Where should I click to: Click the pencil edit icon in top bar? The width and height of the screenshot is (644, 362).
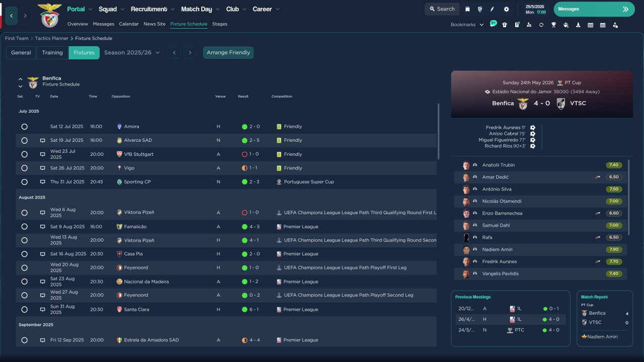pos(493,9)
